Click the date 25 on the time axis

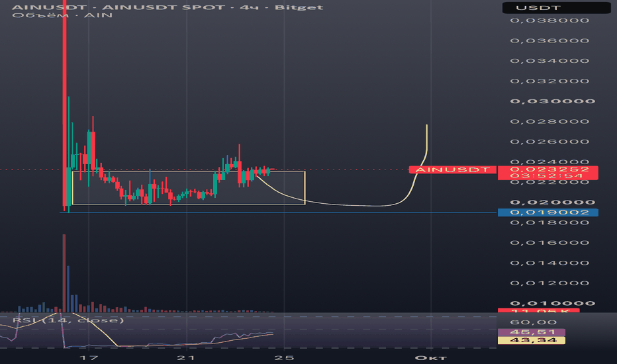coord(284,357)
